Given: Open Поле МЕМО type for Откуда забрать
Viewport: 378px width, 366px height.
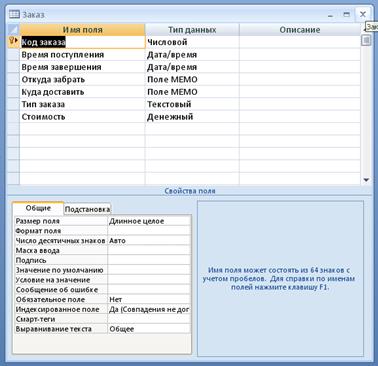Looking at the screenshot, I should pyautogui.click(x=192, y=79).
